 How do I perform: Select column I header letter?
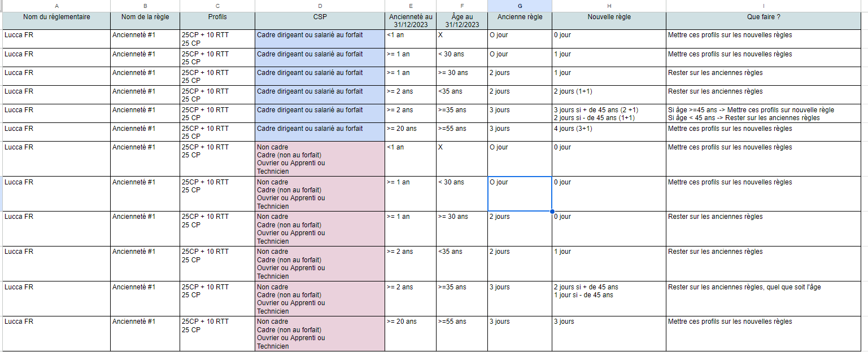[x=766, y=5]
